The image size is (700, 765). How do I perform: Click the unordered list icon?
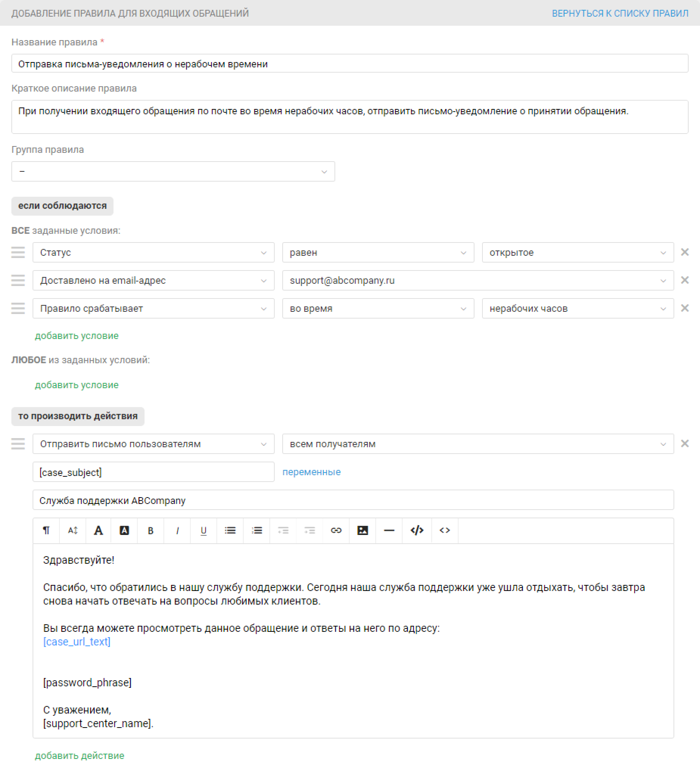pyautogui.click(x=230, y=530)
